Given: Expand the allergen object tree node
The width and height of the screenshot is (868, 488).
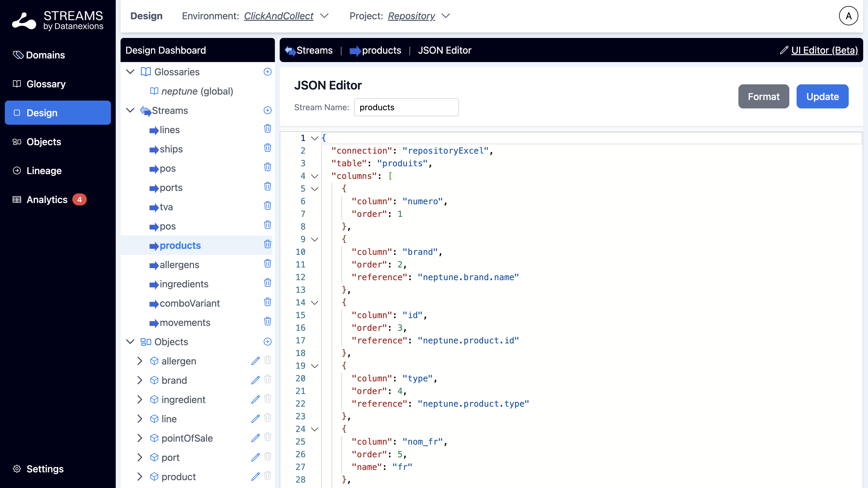Looking at the screenshot, I should 140,361.
